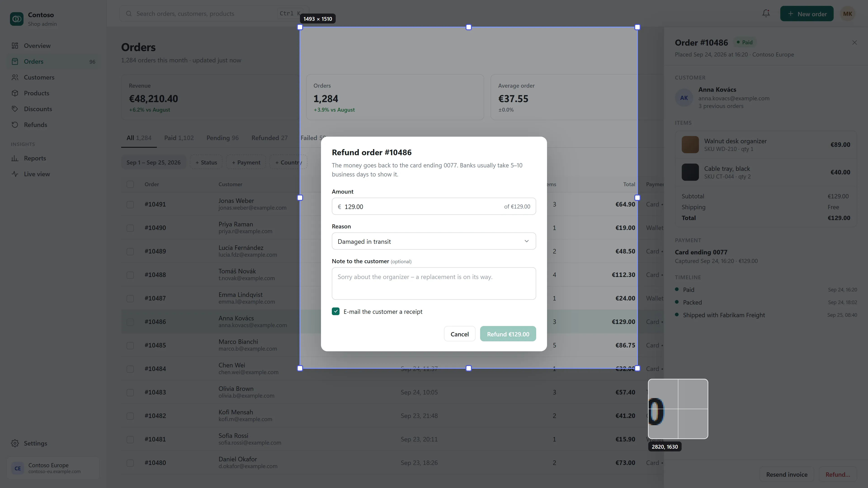Add a Status filter
Screen dimensions: 868x488
pyautogui.click(x=206, y=162)
